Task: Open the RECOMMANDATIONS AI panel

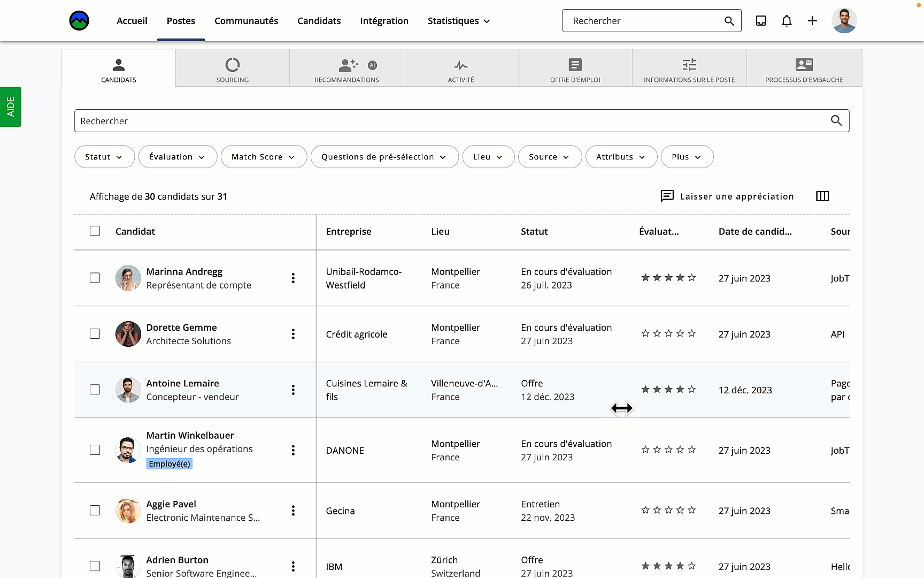Action: coord(346,68)
